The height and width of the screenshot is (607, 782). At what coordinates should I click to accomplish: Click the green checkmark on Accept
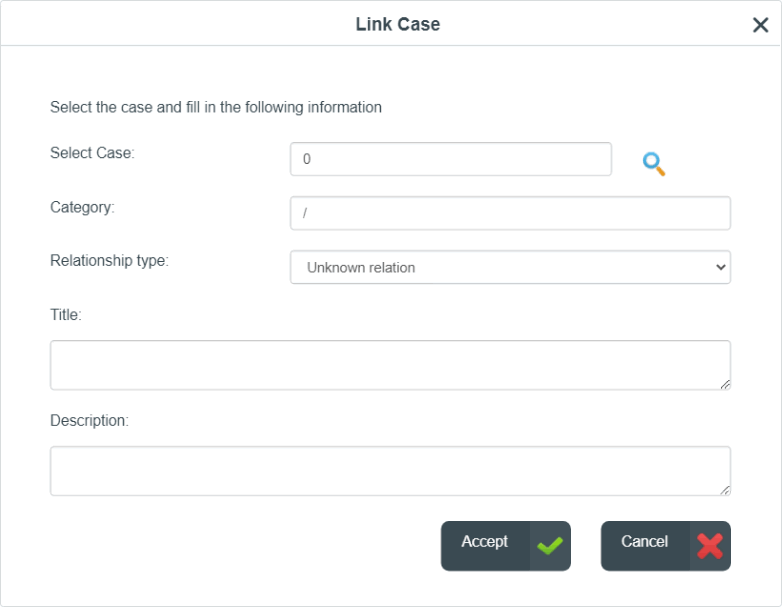click(550, 546)
